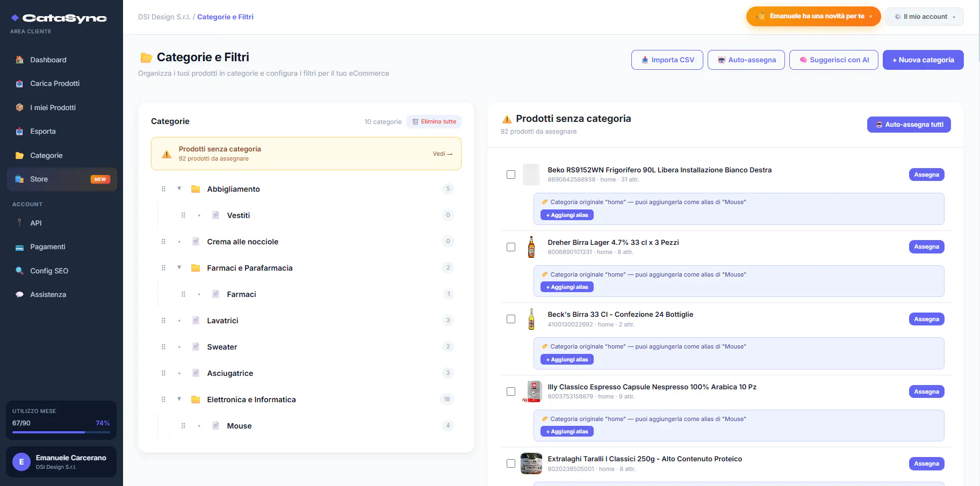Collapse the Abbigliamento category
Image resolution: width=980 pixels, height=486 pixels.
coord(179,188)
